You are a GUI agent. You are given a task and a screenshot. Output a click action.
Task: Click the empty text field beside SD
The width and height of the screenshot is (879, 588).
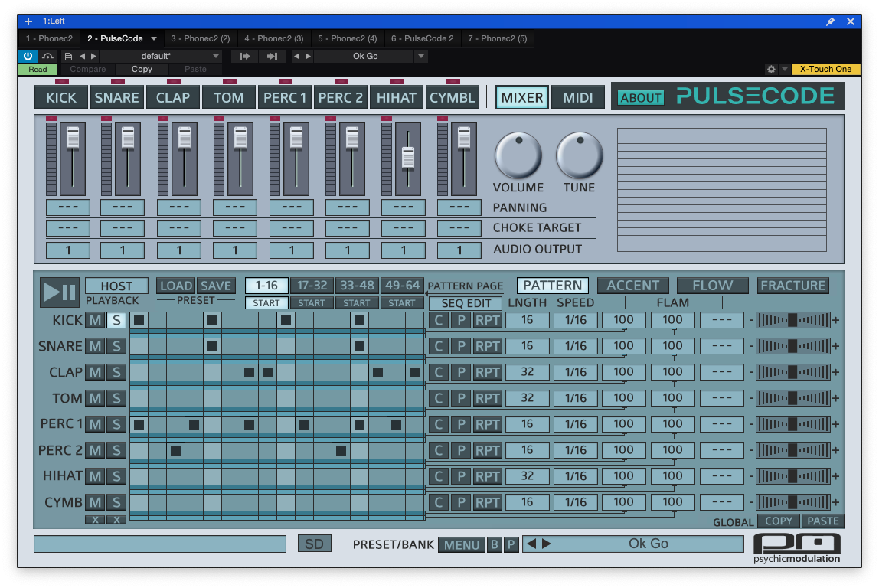[160, 544]
